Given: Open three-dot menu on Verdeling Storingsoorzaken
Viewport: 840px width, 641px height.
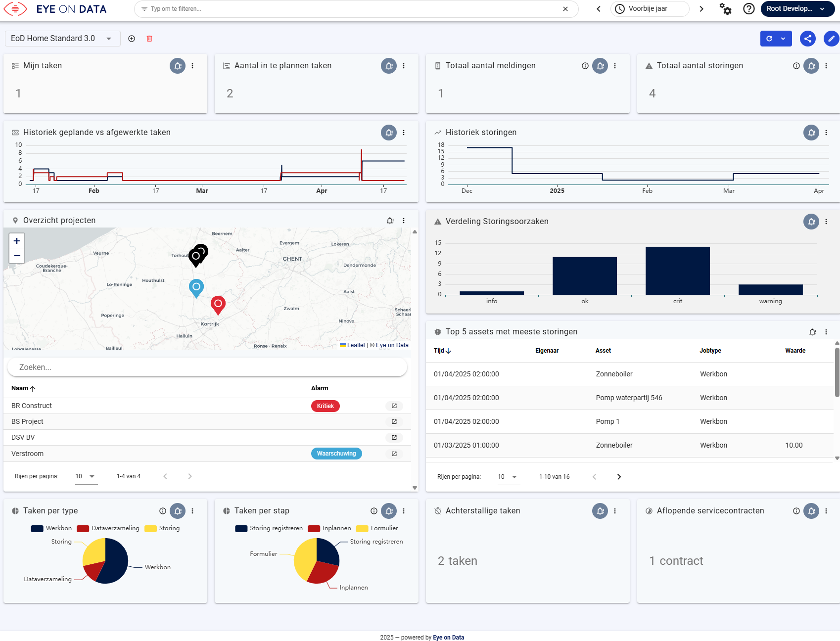Looking at the screenshot, I should tap(826, 222).
